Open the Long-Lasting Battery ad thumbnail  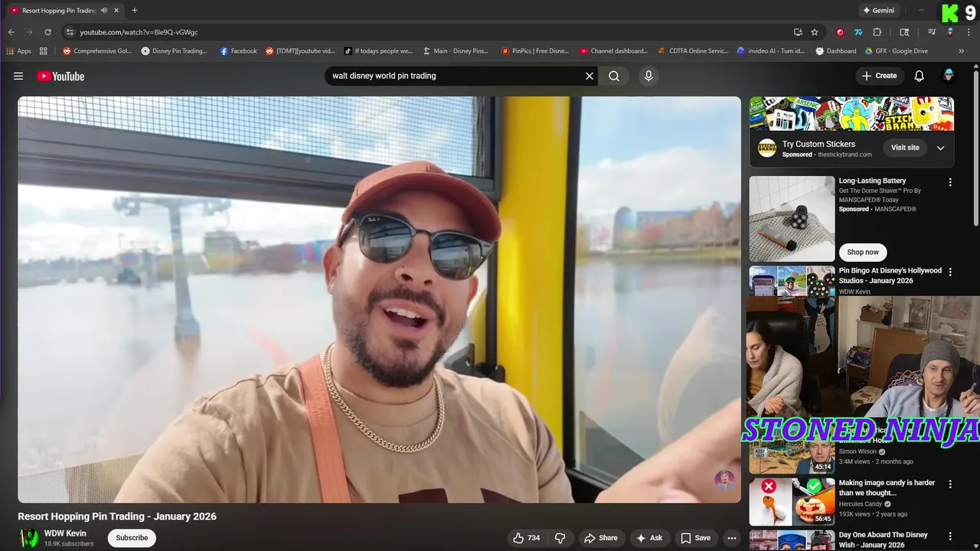792,219
